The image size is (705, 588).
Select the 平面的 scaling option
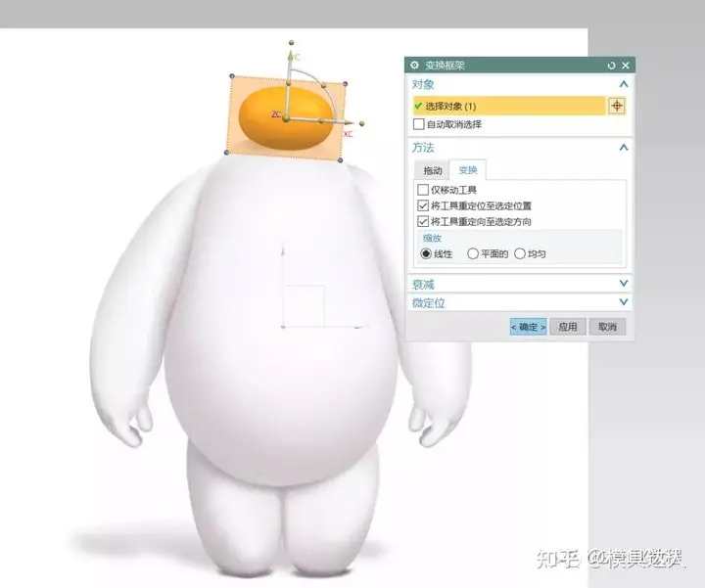(x=473, y=253)
